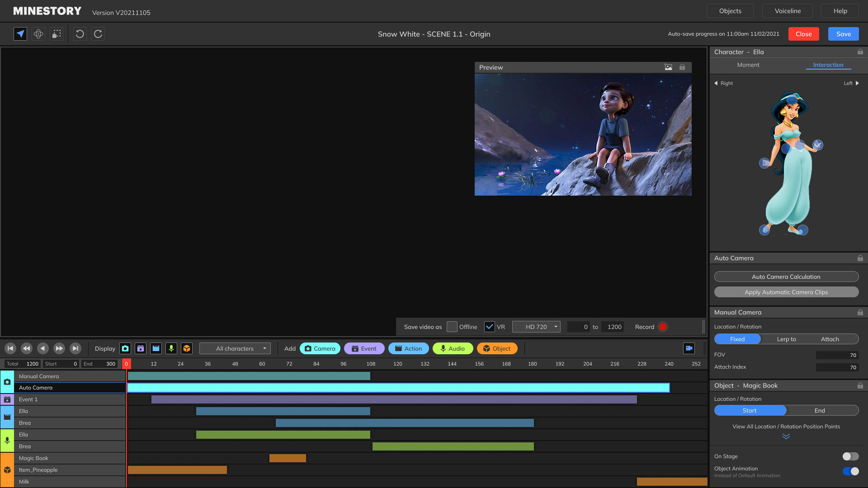Click the audio microphone track group icon

point(7,441)
